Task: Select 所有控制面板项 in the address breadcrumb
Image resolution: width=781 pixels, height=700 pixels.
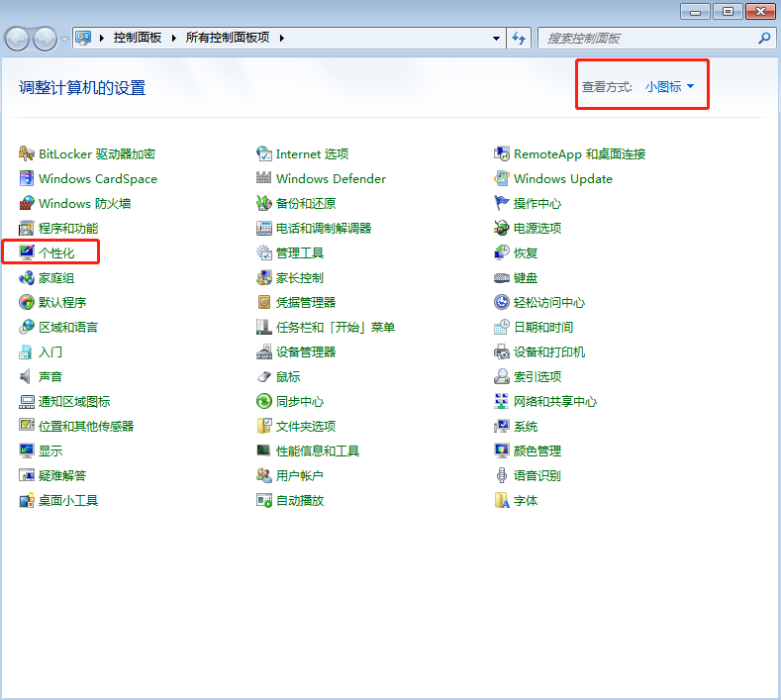Action: point(229,39)
